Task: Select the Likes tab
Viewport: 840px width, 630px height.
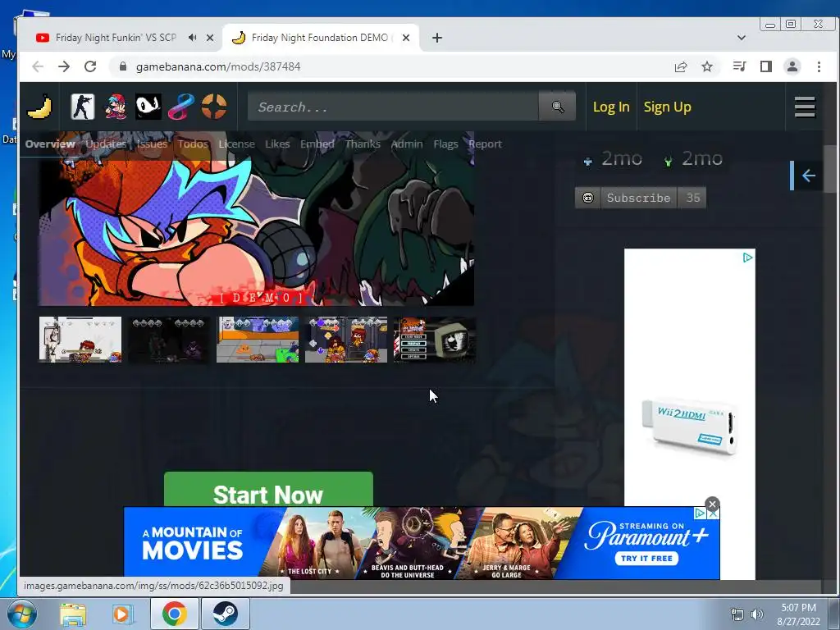Action: click(277, 144)
